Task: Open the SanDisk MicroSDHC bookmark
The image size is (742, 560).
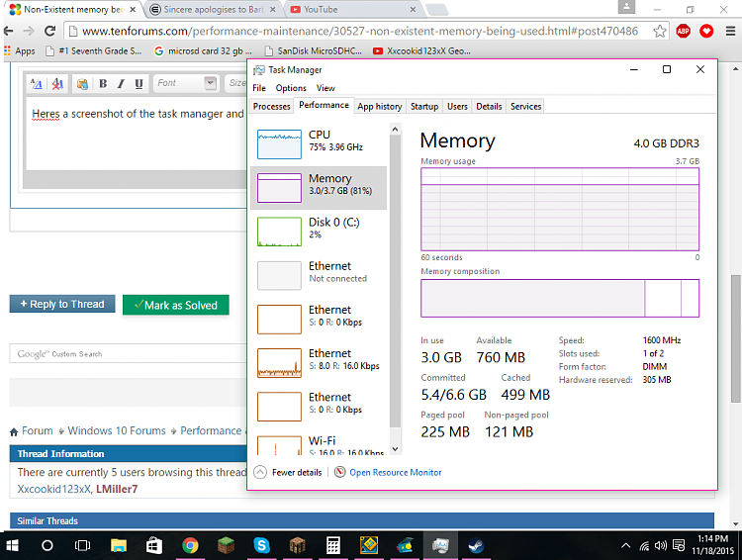Action: pyautogui.click(x=314, y=50)
